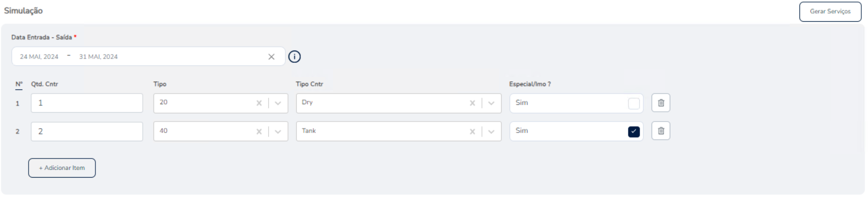Screen dimensions: 868x199
Task: Focus Qtd. Cntr field in row 2
Action: coord(87,131)
